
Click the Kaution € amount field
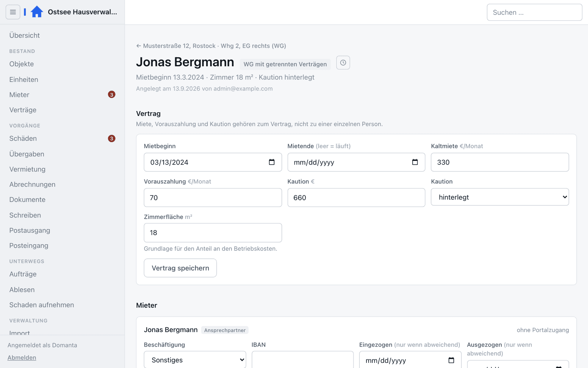pos(356,198)
